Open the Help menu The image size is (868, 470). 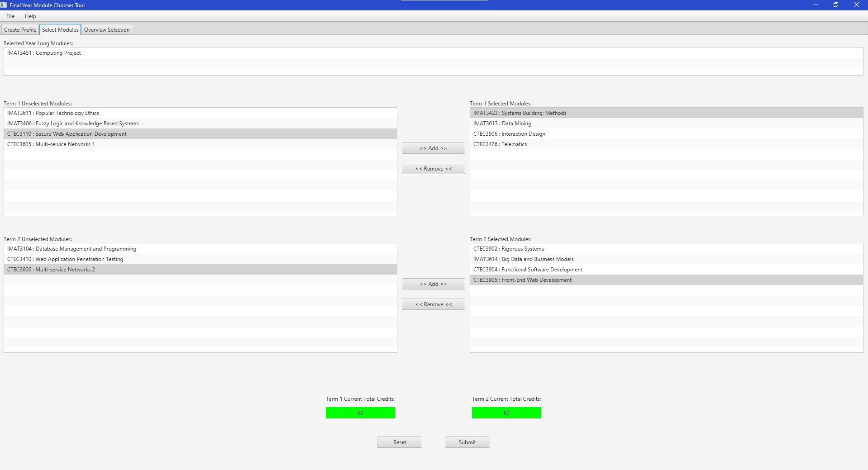point(30,16)
